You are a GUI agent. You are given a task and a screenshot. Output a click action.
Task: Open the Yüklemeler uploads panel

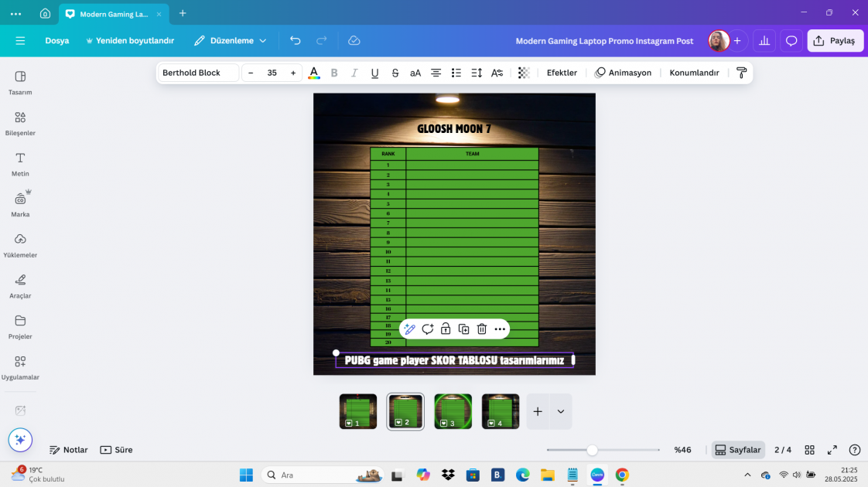(x=20, y=244)
